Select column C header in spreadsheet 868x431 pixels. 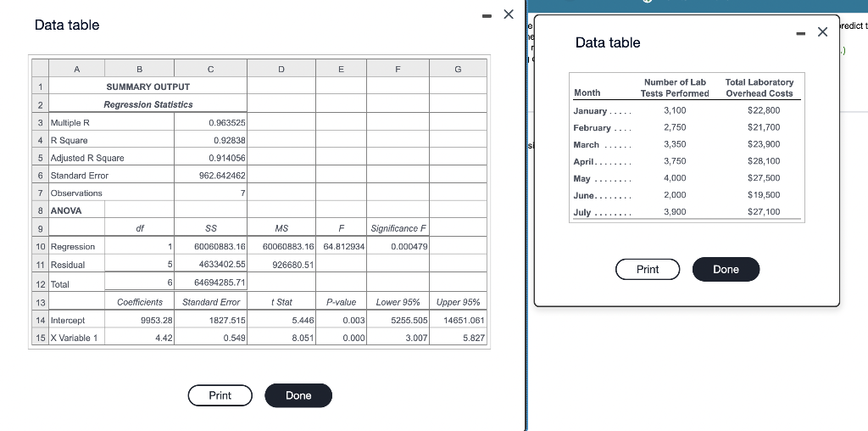[x=210, y=70]
